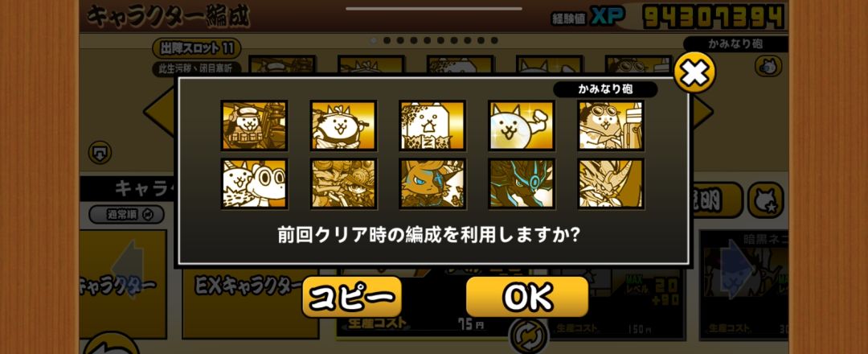Select the goggles cat in top row

point(611,126)
